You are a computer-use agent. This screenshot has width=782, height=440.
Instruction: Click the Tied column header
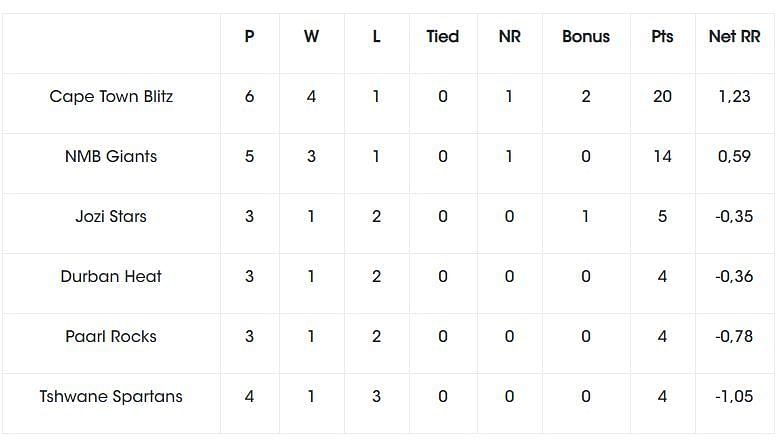point(443,37)
